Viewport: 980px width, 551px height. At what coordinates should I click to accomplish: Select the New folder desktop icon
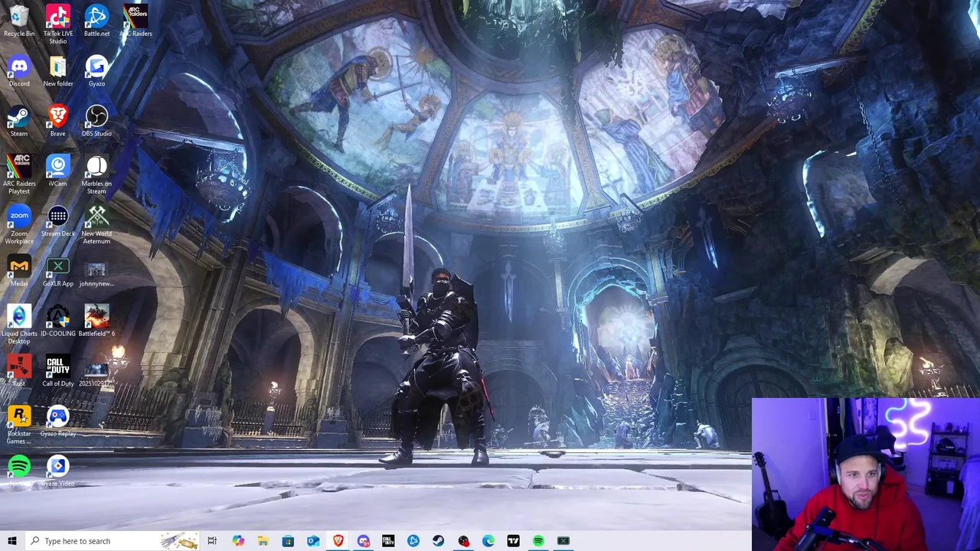point(57,70)
